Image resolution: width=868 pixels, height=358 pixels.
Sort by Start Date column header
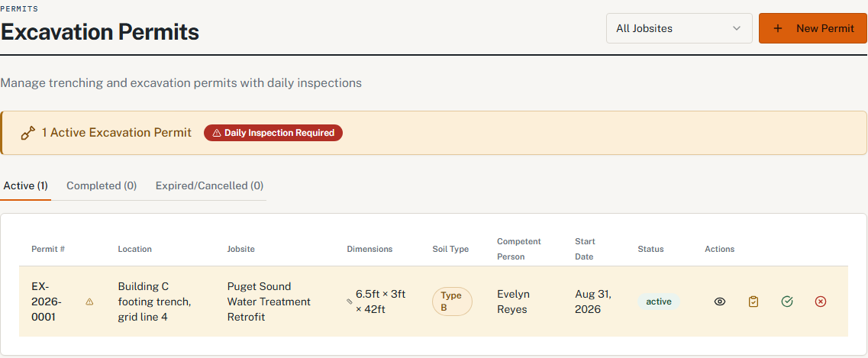click(585, 249)
